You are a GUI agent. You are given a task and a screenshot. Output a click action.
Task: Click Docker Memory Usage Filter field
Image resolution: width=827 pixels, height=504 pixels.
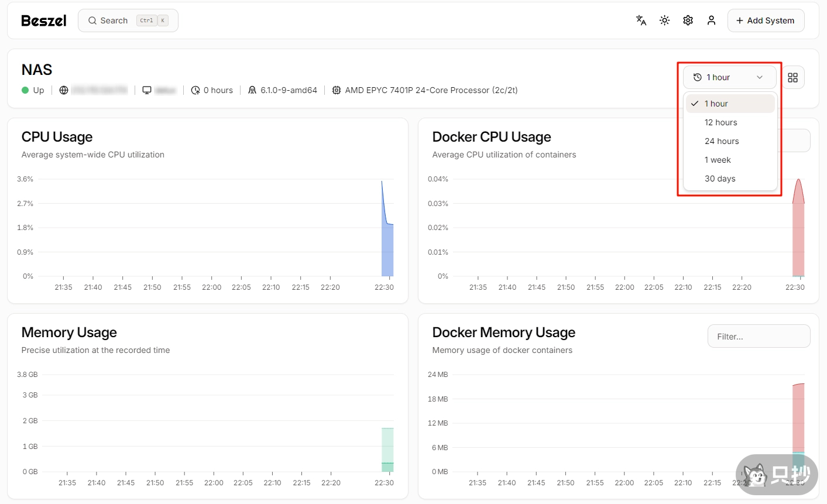click(x=759, y=337)
